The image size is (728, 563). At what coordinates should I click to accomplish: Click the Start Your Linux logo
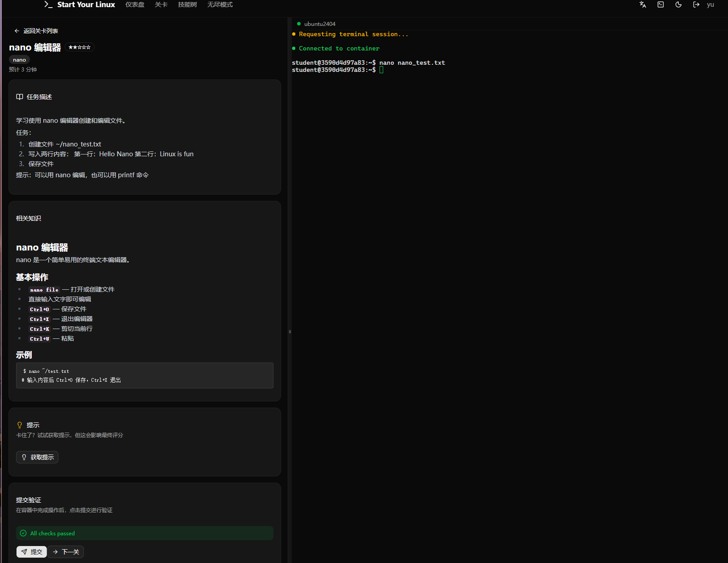click(x=79, y=4)
